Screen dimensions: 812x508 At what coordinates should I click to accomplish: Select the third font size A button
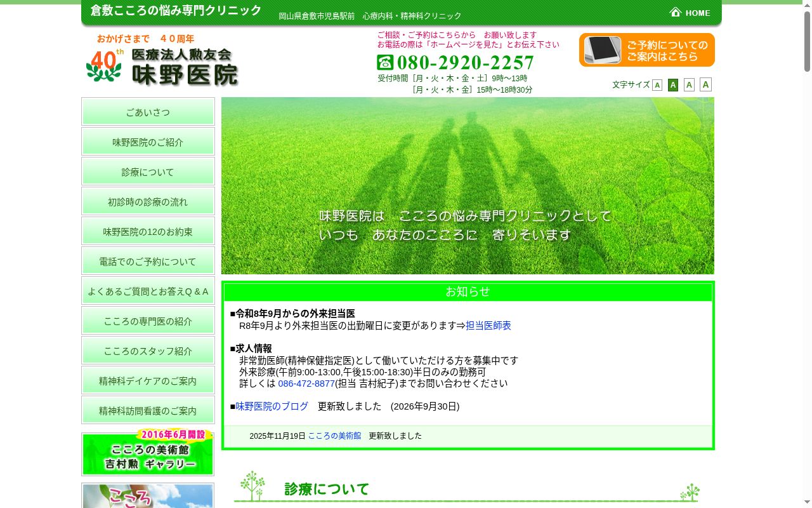pyautogui.click(x=689, y=85)
